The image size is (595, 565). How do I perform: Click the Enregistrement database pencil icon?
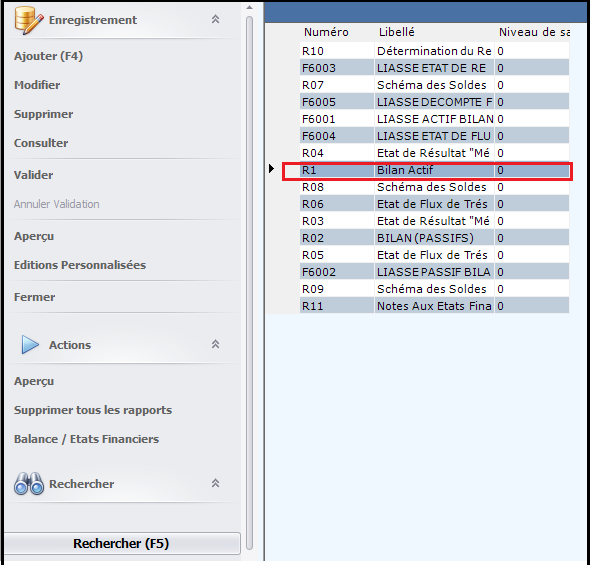tap(29, 20)
